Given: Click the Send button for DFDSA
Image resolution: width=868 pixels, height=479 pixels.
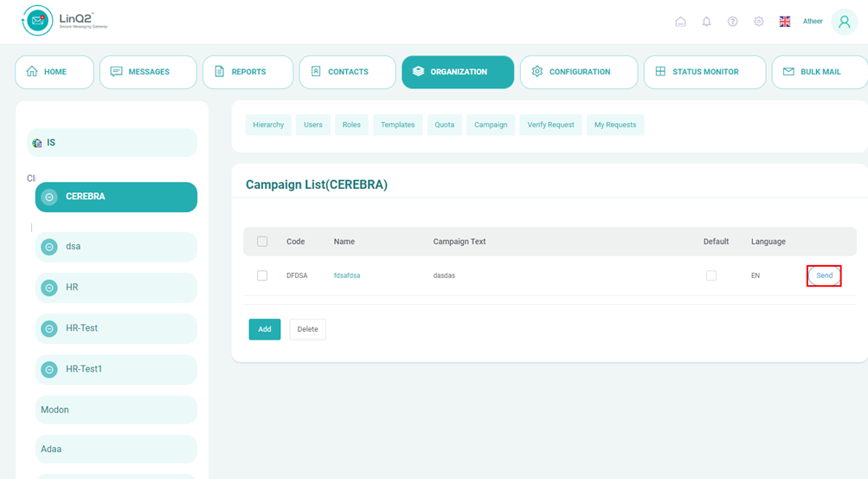Looking at the screenshot, I should tap(824, 275).
